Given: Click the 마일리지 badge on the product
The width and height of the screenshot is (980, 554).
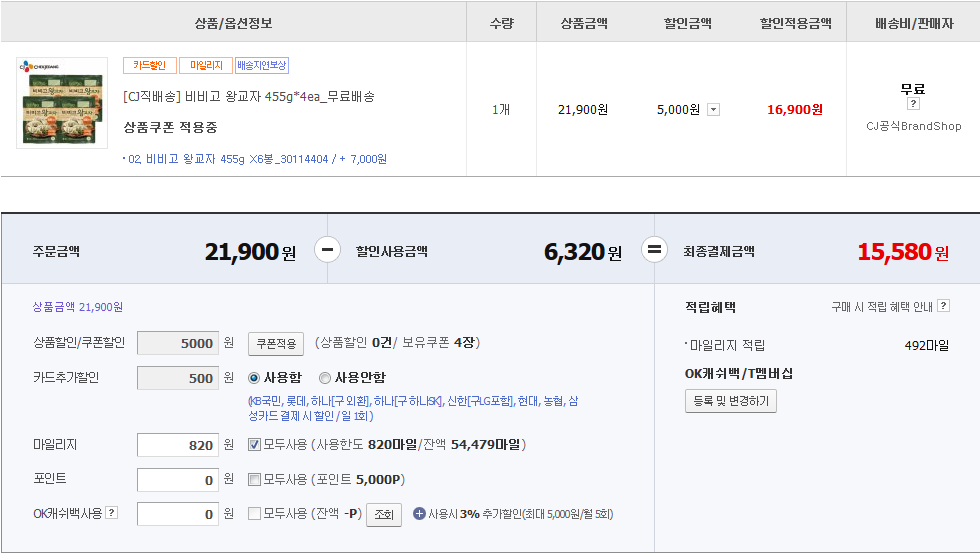Looking at the screenshot, I should point(205,66).
